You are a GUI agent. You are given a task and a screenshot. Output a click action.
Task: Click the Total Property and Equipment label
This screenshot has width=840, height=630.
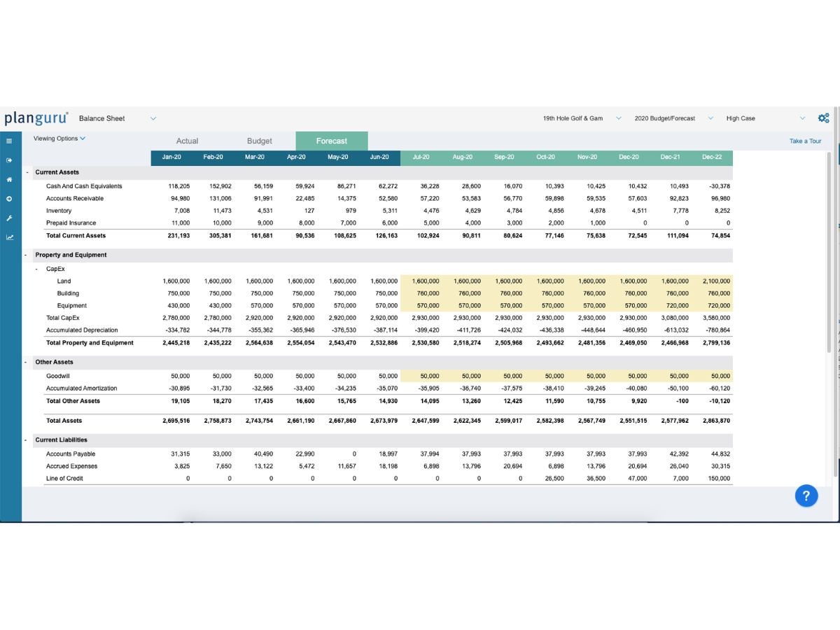(x=90, y=343)
